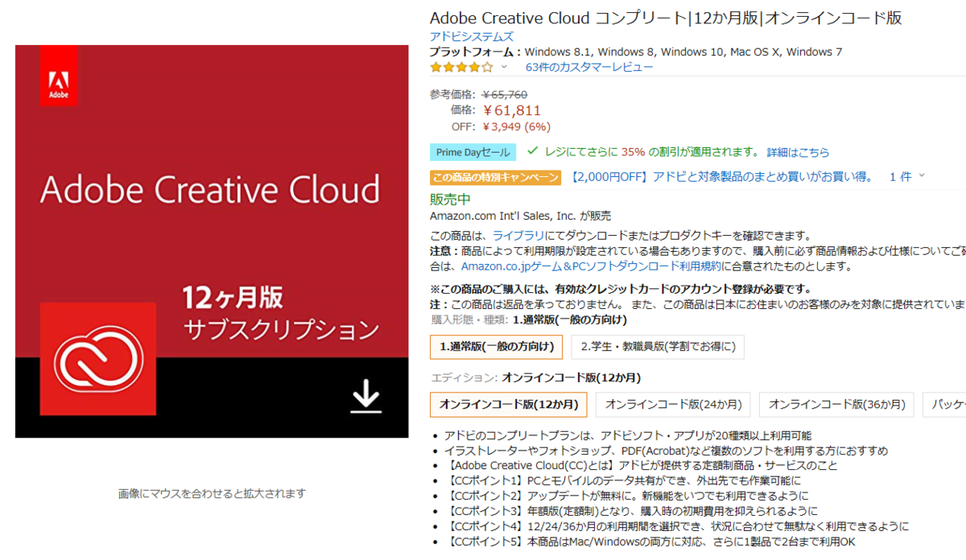The image size is (966, 560).
Task: Click the product title Adobe Creative Cloud コンプリート
Action: tap(666, 18)
